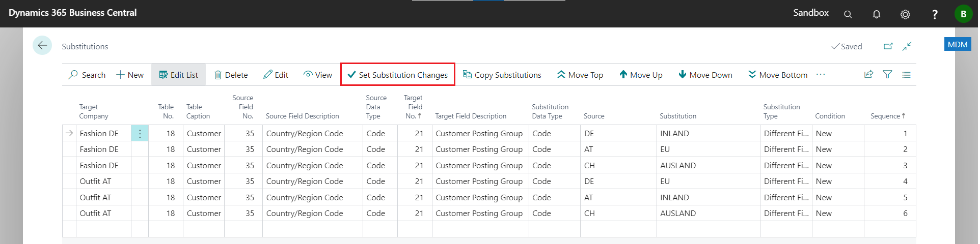Open page in new window
The width and height of the screenshot is (980, 244).
[x=888, y=46]
